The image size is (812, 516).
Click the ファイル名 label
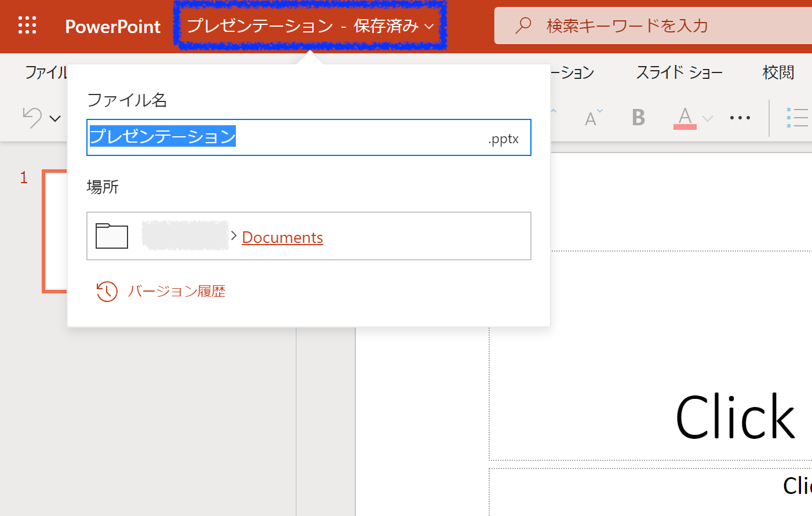[127, 100]
